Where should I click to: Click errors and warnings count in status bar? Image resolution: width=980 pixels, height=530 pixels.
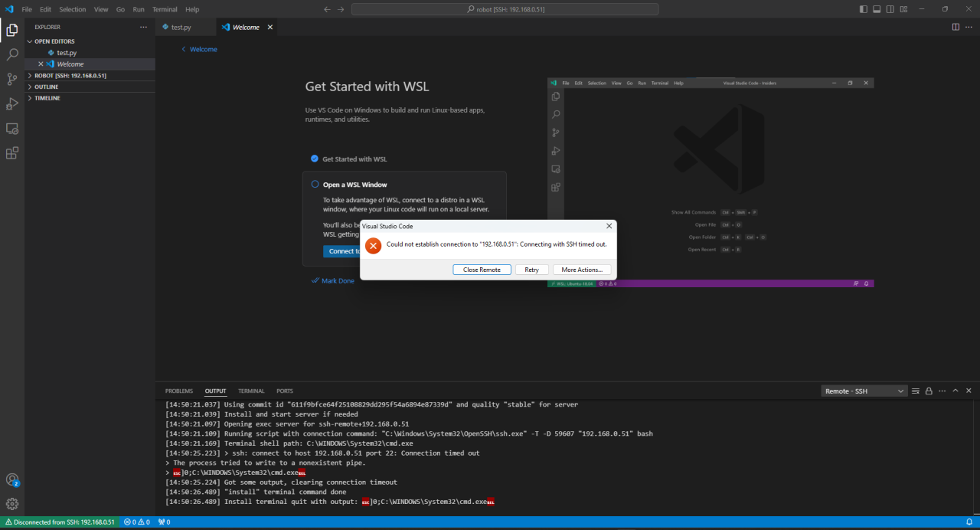click(137, 522)
